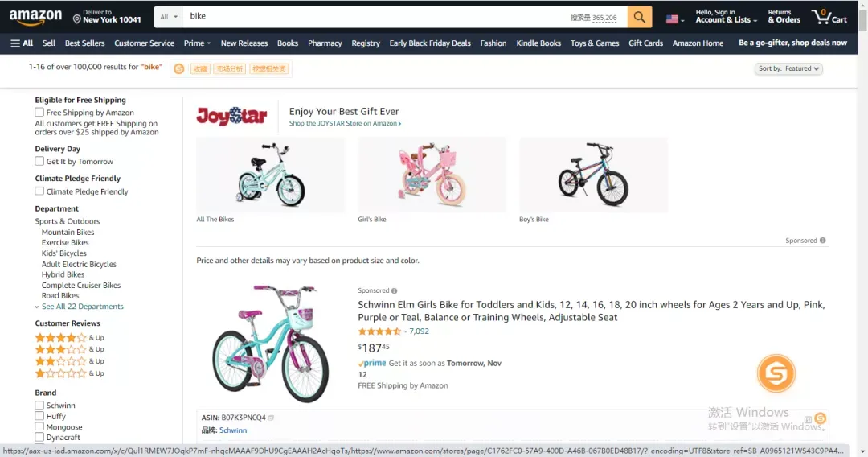868x457 pixels.
Task: Click the large orange floating S extension icon
Action: click(776, 373)
